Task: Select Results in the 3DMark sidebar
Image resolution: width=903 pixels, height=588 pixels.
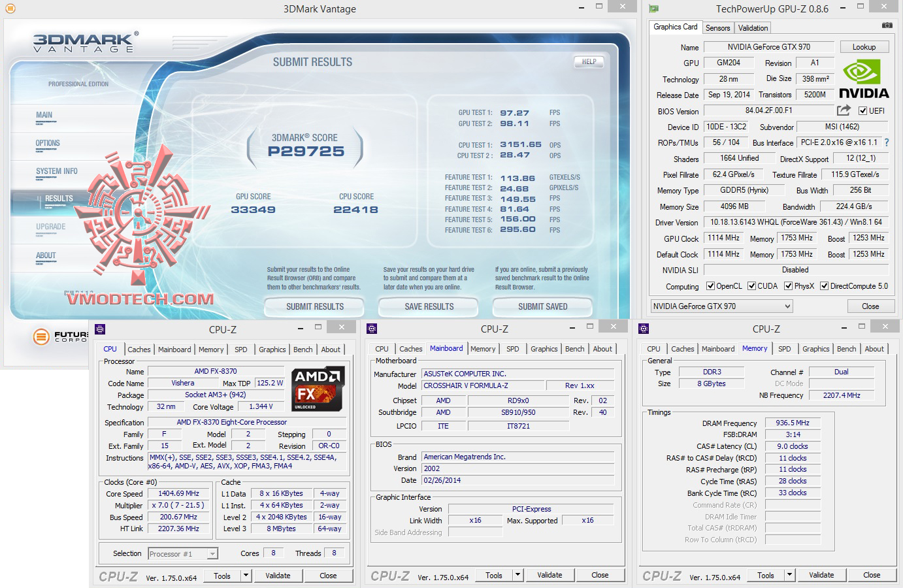Action: (x=59, y=199)
